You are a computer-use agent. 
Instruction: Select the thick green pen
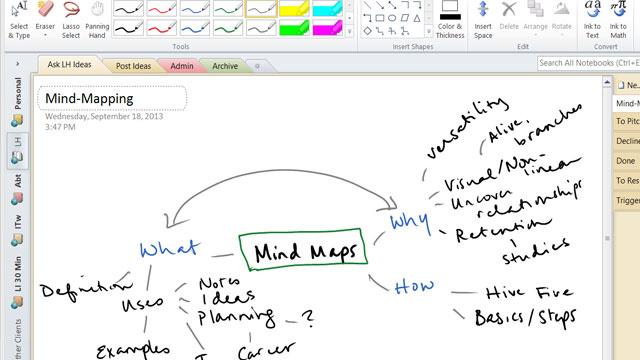pos(228,29)
